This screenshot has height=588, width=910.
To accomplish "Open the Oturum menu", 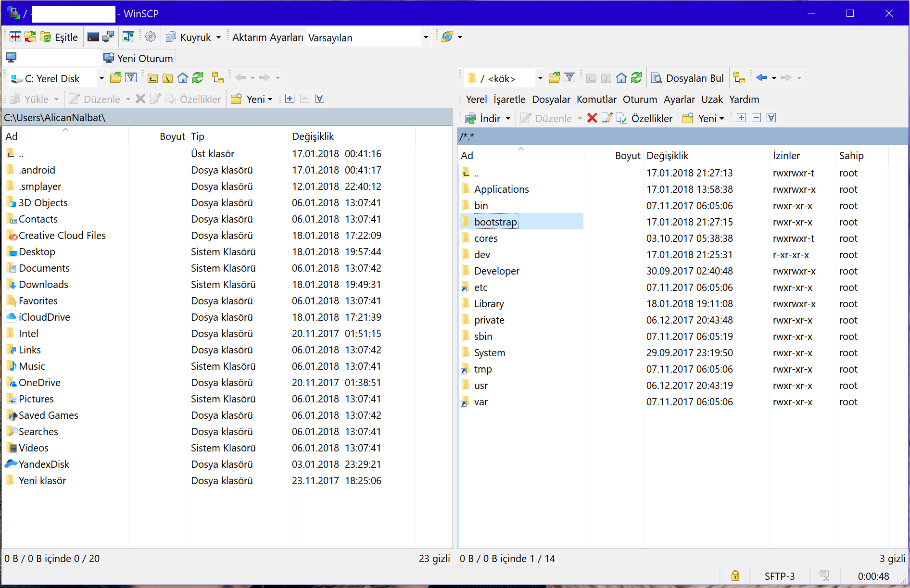I will (x=640, y=99).
